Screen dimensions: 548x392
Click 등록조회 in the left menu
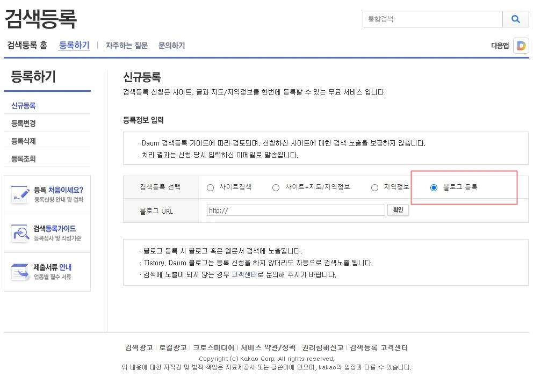(x=24, y=158)
